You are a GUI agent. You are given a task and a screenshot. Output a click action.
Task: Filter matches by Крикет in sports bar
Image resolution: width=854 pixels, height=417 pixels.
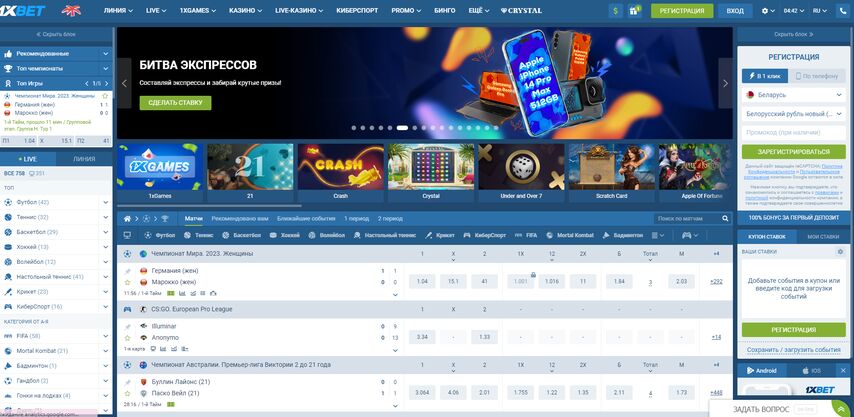click(440, 235)
